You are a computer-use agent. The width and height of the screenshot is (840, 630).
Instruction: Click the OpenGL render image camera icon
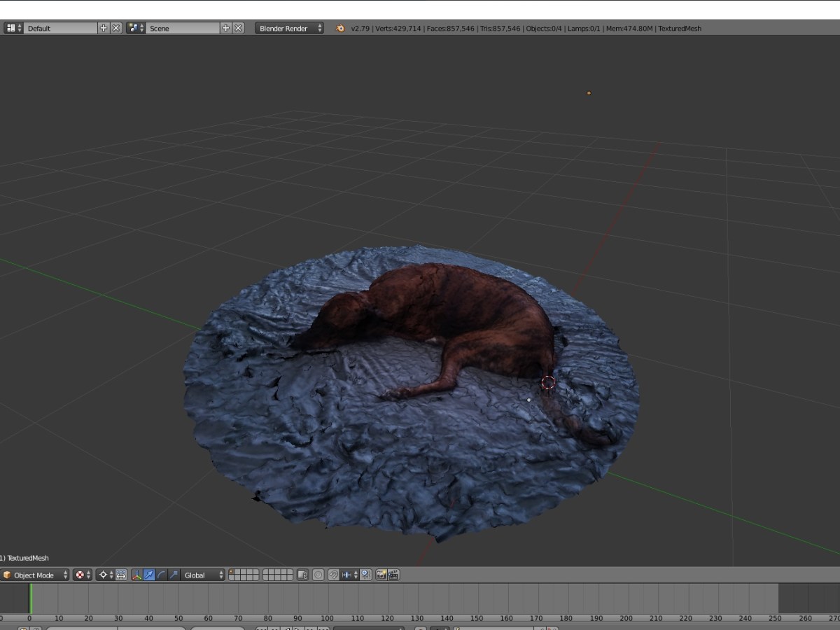coord(381,575)
